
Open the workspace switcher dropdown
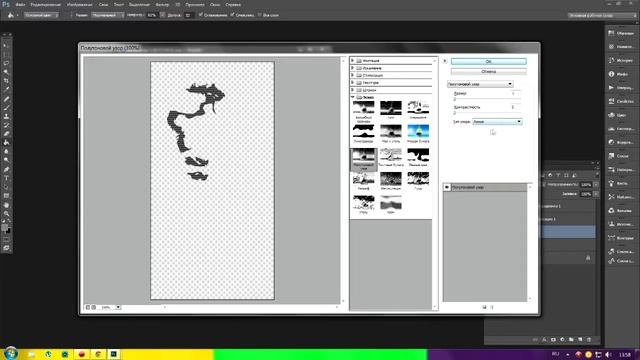point(602,15)
